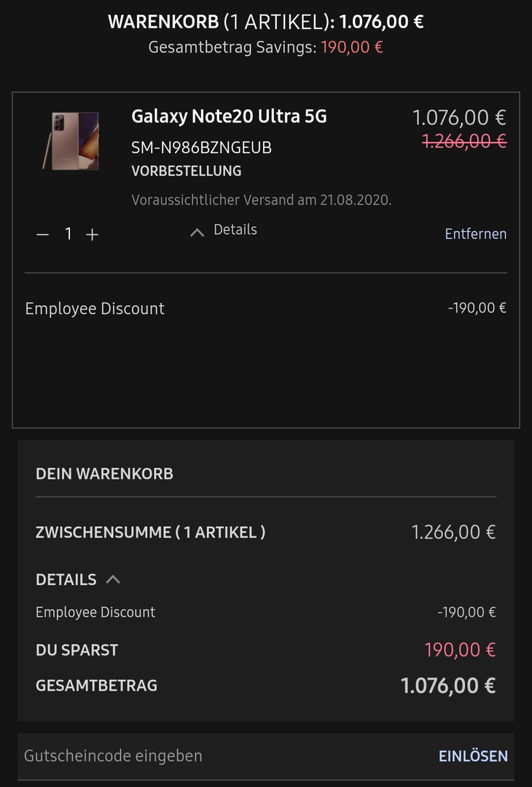Open the Galaxy Note20 Ultra product thumbnail
The image size is (532, 787).
(70, 141)
